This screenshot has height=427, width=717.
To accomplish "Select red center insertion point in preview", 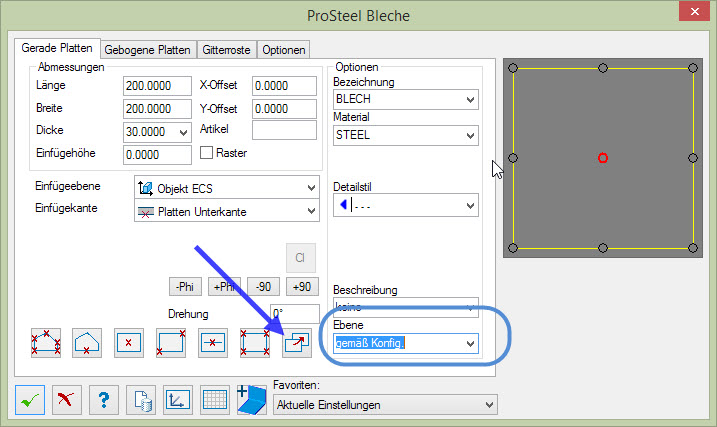I will (603, 158).
